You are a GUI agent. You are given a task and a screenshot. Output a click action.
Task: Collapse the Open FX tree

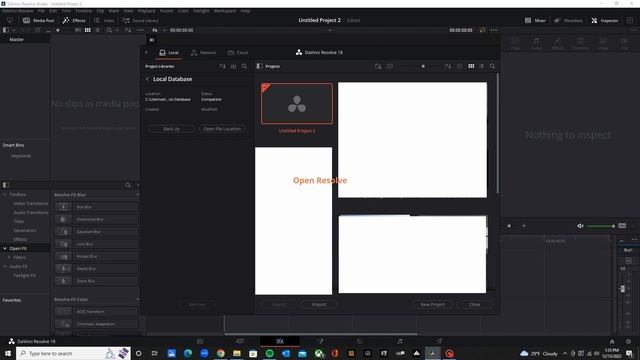click(x=4, y=249)
